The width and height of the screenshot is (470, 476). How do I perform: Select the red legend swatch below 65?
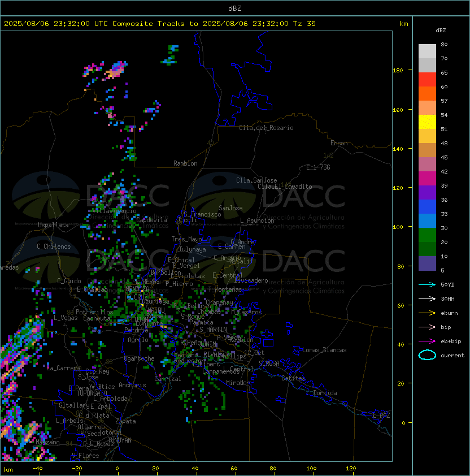point(427,80)
